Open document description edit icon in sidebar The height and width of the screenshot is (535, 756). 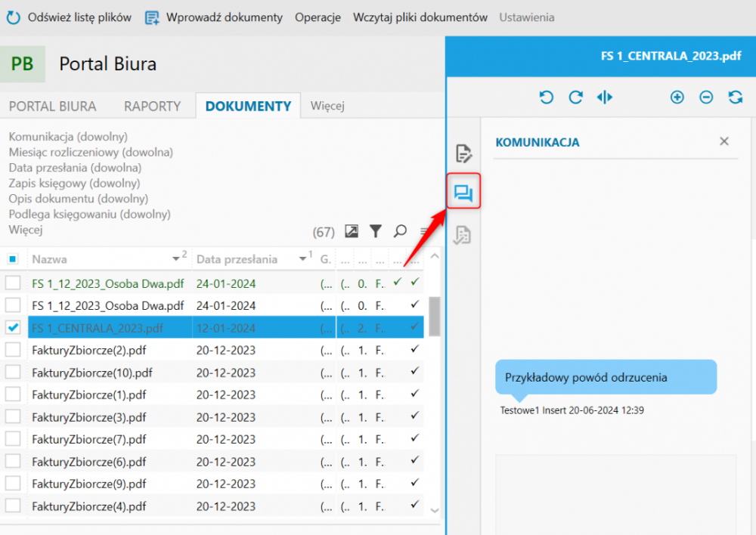pyautogui.click(x=463, y=155)
